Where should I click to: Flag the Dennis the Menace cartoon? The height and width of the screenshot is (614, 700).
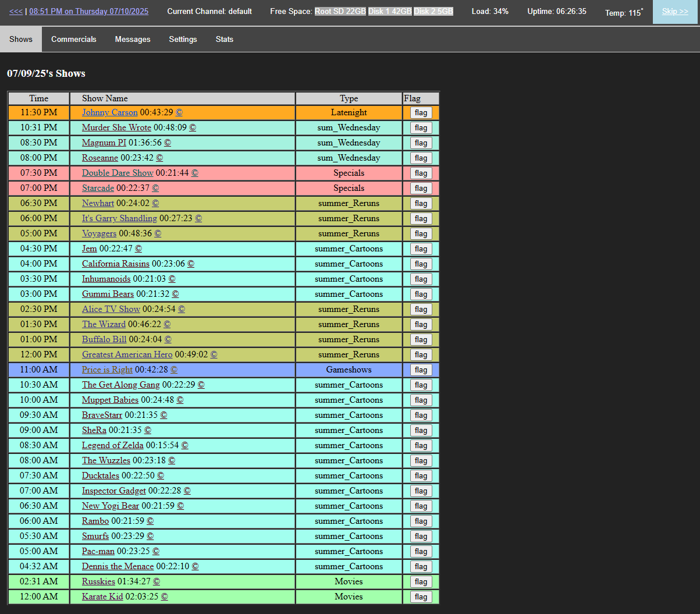(x=421, y=567)
